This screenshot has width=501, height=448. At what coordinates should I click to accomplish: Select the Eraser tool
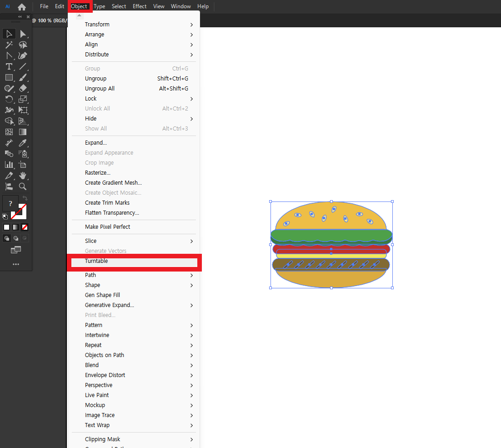tap(23, 88)
